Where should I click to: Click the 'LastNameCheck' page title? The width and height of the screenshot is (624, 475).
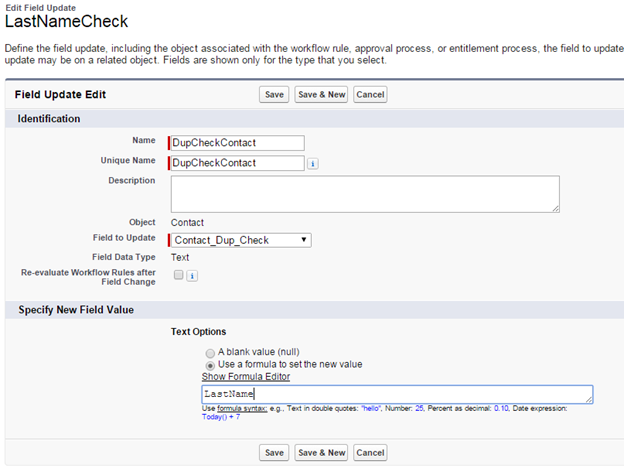click(66, 21)
